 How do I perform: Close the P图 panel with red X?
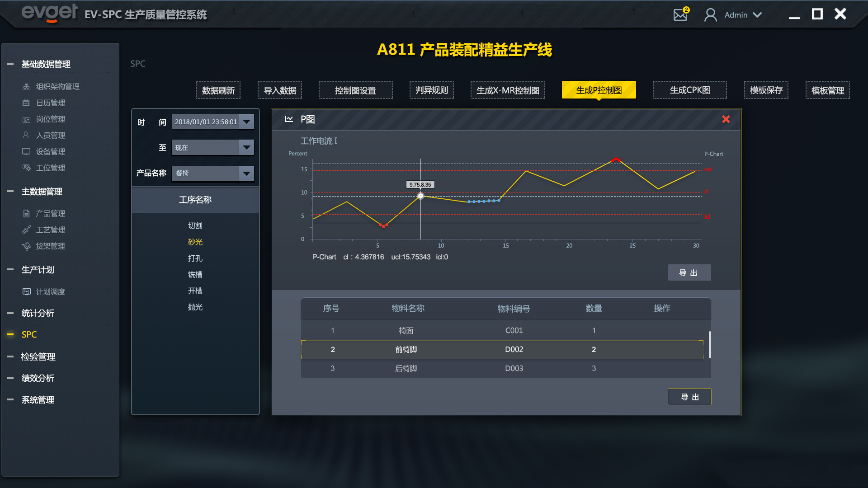[726, 119]
